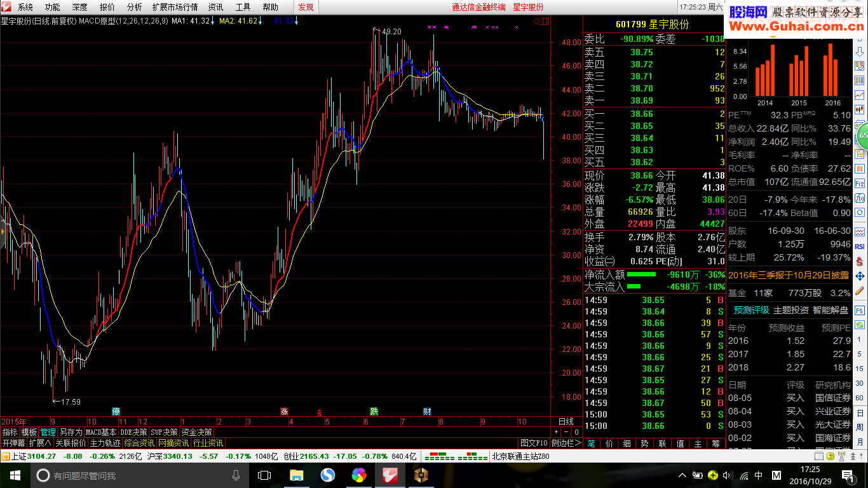868x488 pixels.
Task: Open the 资讯 menu
Action: [x=215, y=7]
